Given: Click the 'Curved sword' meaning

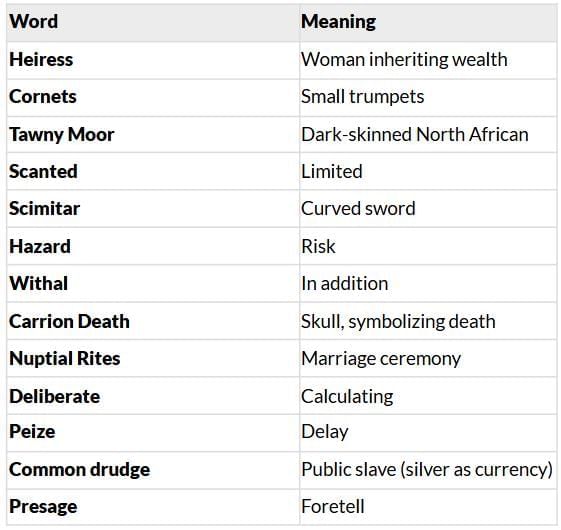Looking at the screenshot, I should coord(358,209).
